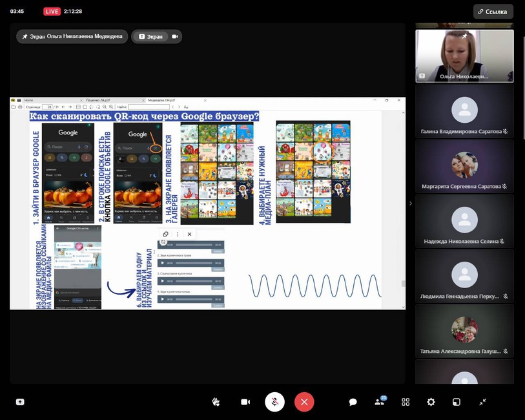Find previous match with left chevron
This screenshot has height=420, width=525.
point(173,107)
